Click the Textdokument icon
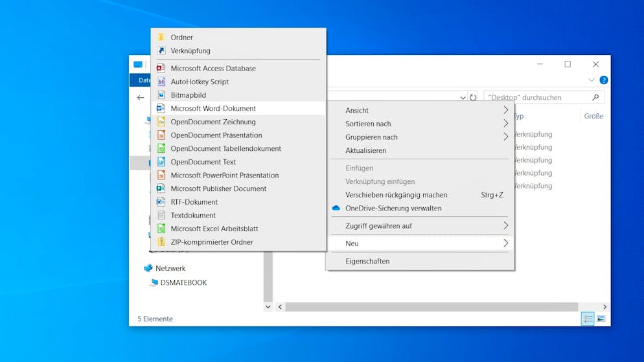This screenshot has height=362, width=644. pyautogui.click(x=161, y=215)
